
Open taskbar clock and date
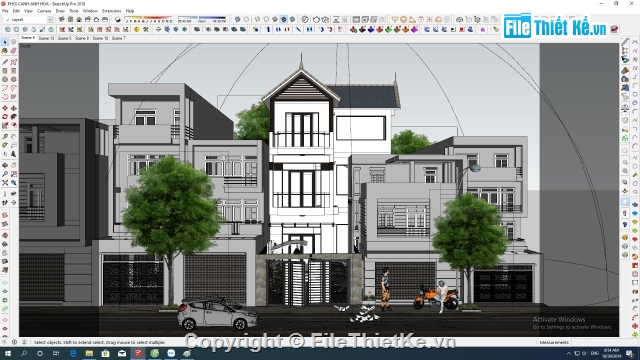[x=611, y=353]
